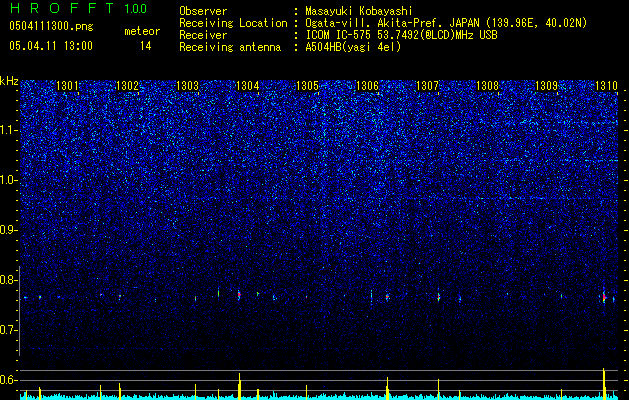Click time marker 1309

point(547,86)
